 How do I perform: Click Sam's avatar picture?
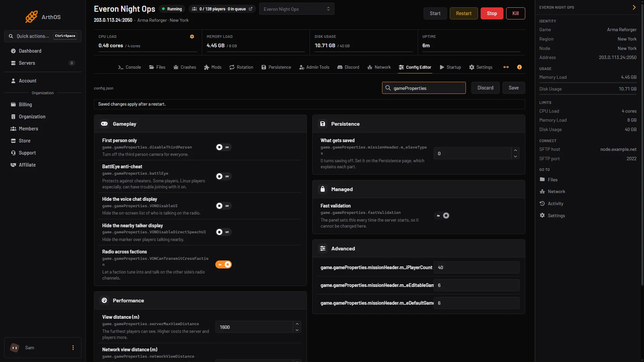(x=15, y=348)
